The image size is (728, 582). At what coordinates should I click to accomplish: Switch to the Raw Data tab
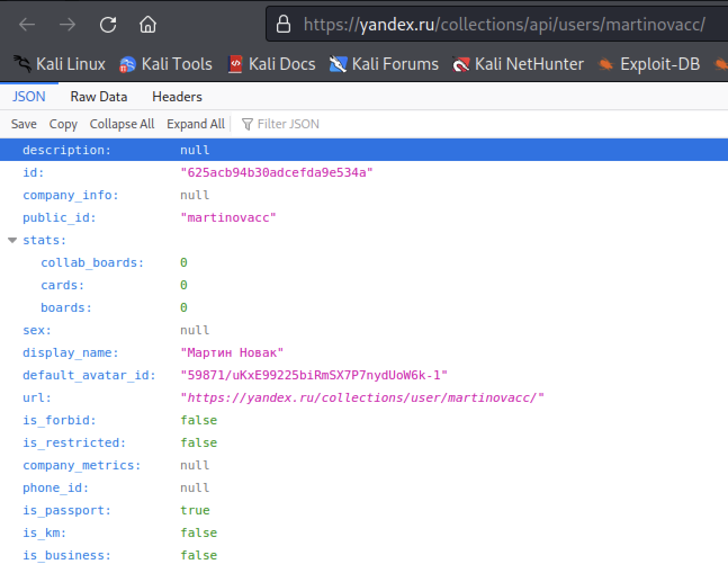pyautogui.click(x=98, y=97)
